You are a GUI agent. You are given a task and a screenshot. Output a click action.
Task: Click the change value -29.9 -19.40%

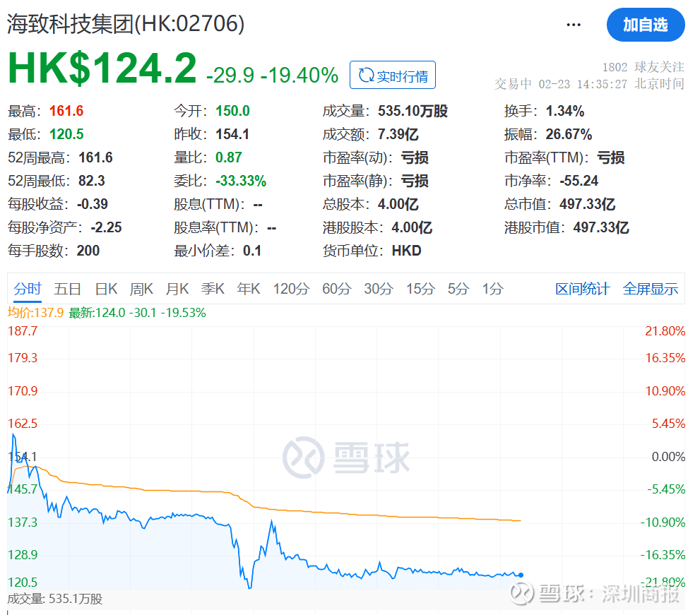click(272, 75)
